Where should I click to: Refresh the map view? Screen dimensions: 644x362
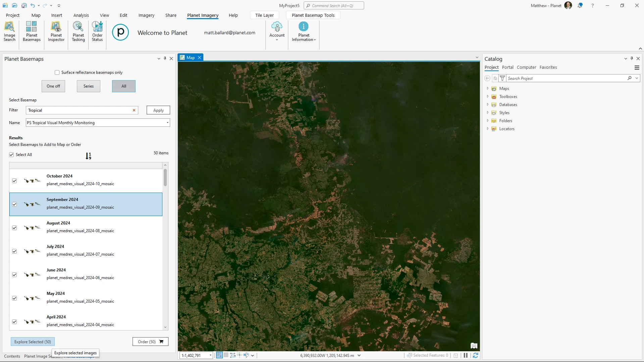click(x=475, y=355)
